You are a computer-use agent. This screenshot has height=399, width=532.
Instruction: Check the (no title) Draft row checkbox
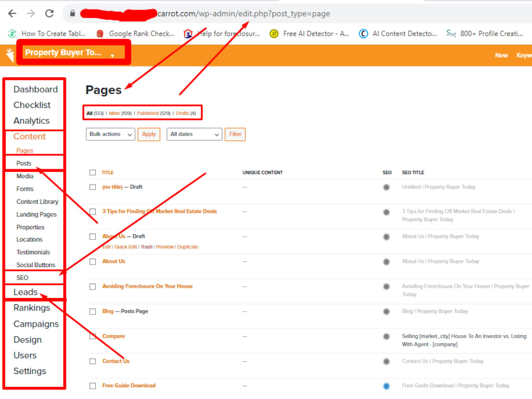coord(93,187)
